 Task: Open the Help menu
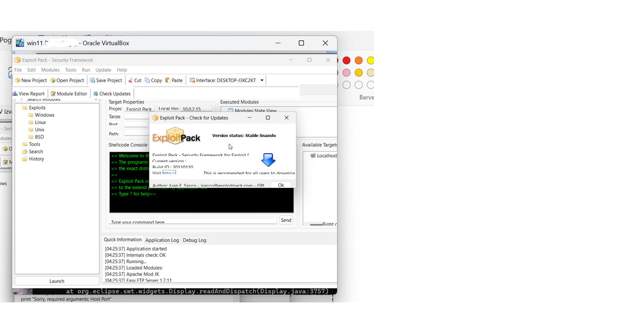pyautogui.click(x=122, y=70)
